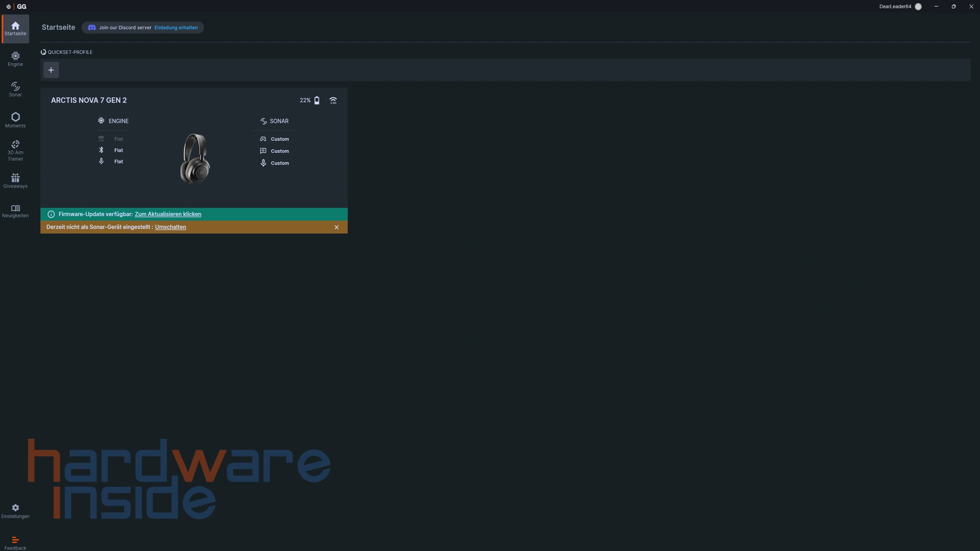The height and width of the screenshot is (551, 980).
Task: Add a new Quickset profile
Action: click(x=51, y=70)
